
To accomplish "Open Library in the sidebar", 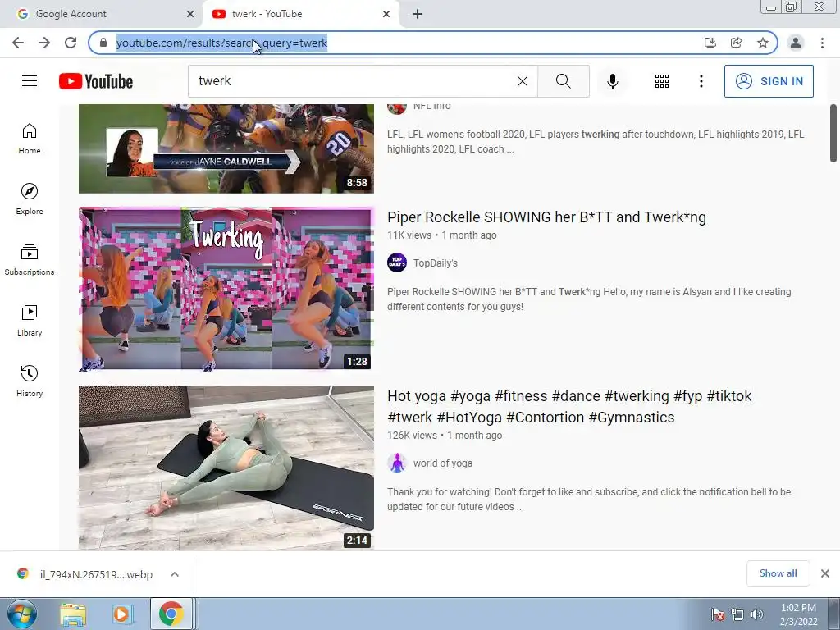I will pyautogui.click(x=30, y=321).
